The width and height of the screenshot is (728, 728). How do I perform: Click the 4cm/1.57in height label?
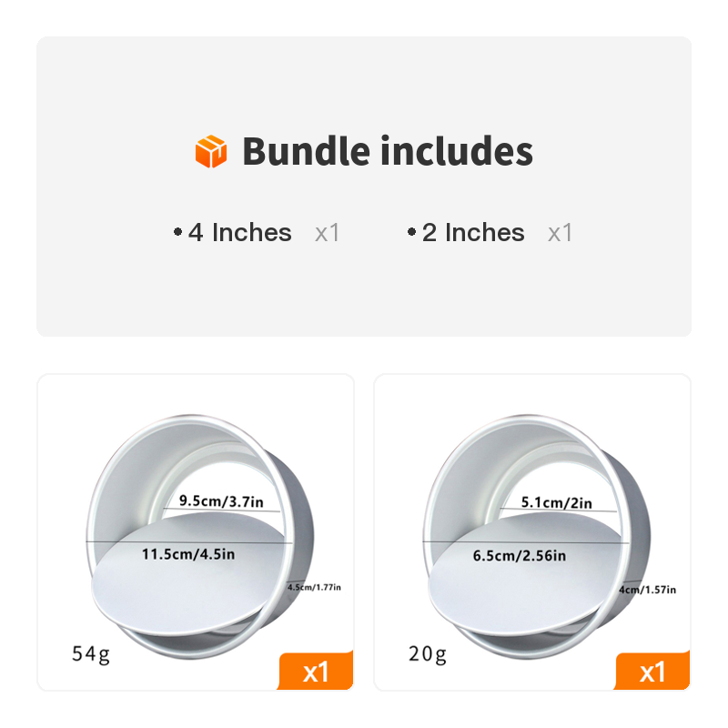click(648, 590)
